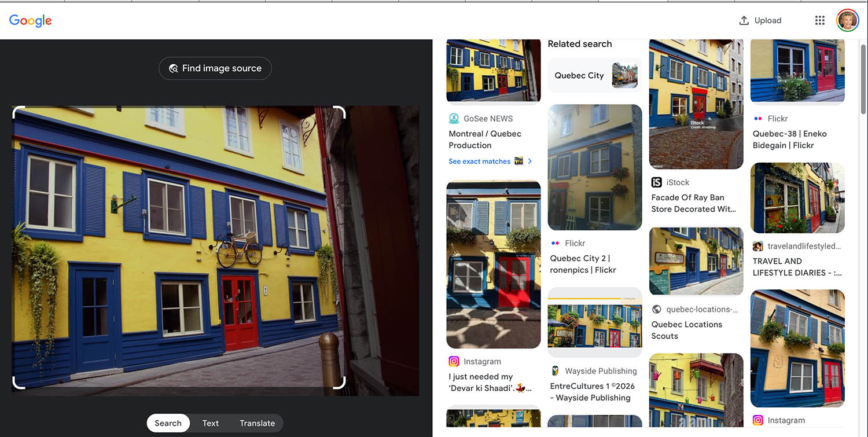Switch to the Text tab

(x=210, y=423)
